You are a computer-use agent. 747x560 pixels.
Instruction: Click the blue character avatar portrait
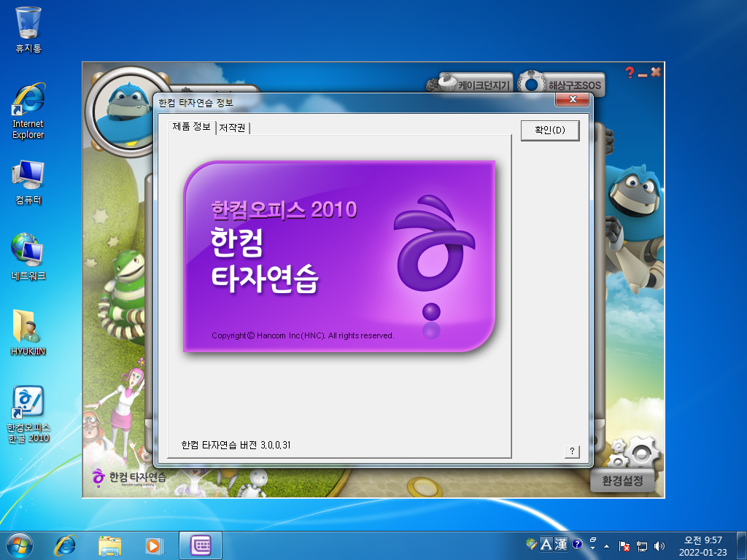tap(126, 112)
